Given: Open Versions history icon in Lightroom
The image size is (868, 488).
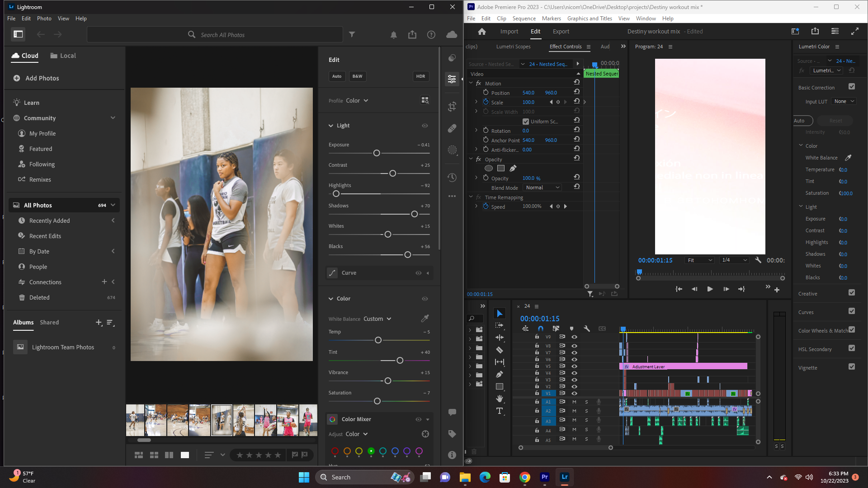Looking at the screenshot, I should pos(452,177).
